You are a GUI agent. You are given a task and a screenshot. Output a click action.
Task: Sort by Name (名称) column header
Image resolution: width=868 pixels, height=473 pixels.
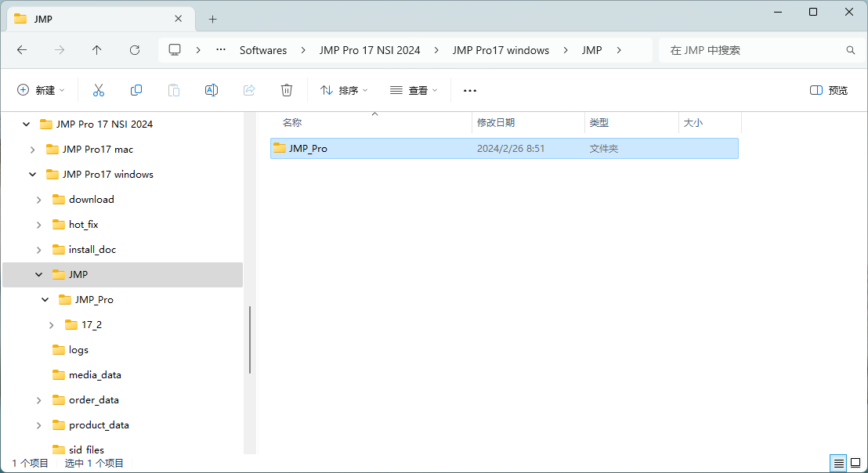(x=371, y=123)
